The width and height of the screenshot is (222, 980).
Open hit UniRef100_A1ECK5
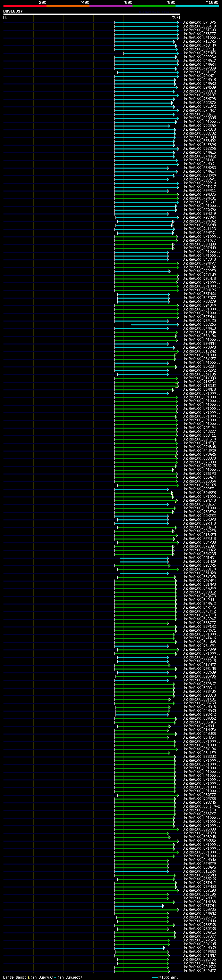(199, 41)
